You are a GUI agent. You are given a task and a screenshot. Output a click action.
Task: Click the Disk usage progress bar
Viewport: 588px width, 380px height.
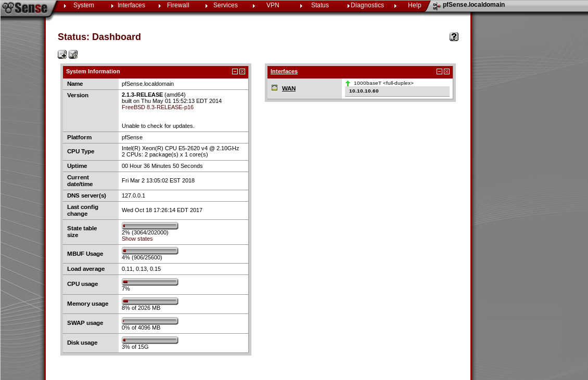tap(150, 340)
